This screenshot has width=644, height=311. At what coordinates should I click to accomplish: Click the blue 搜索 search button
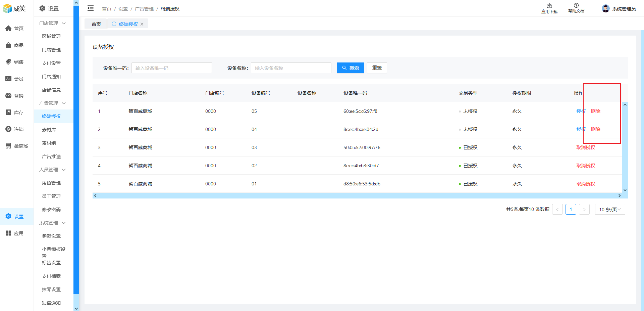(x=350, y=68)
